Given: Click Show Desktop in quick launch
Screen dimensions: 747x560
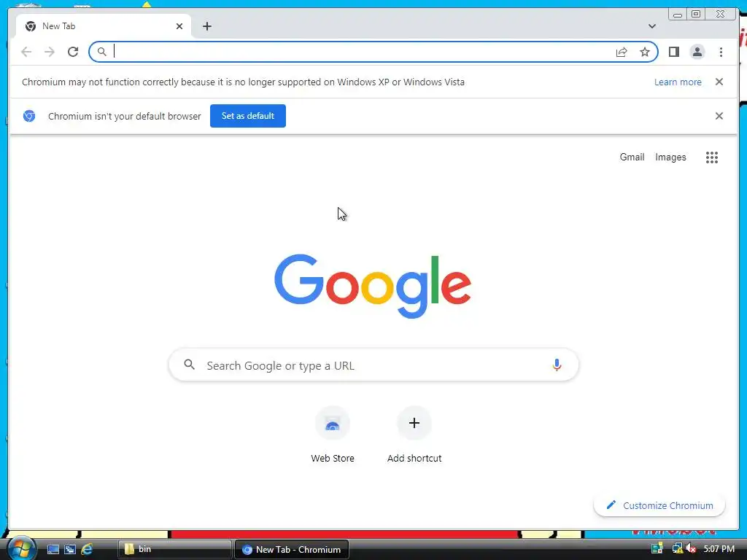Looking at the screenshot, I should tap(53, 550).
